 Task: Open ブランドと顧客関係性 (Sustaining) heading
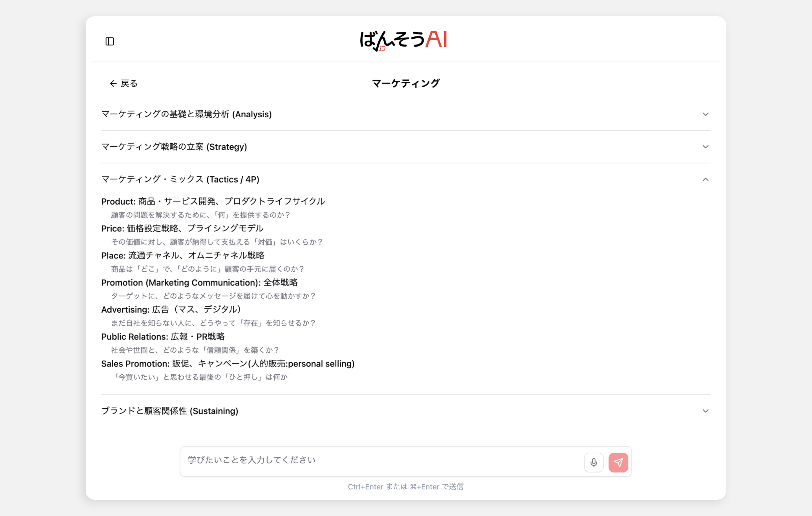click(x=170, y=411)
